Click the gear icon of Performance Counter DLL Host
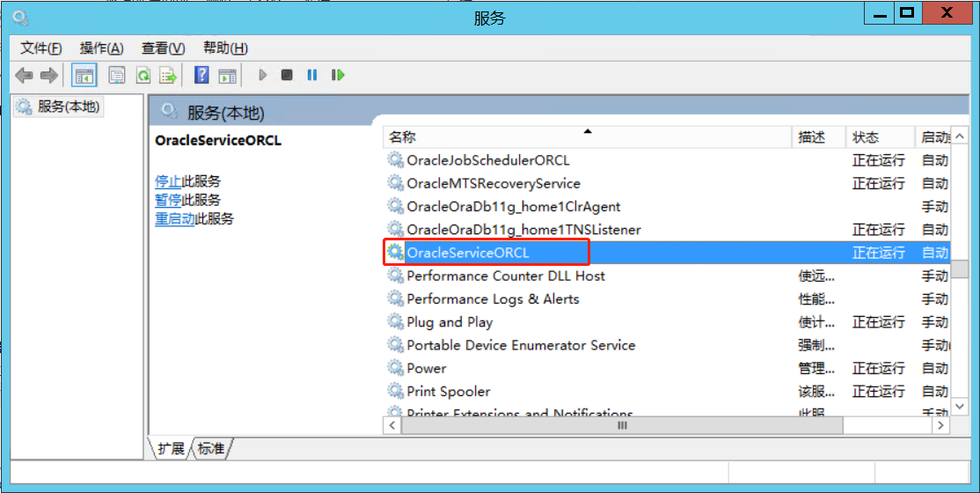 [x=396, y=276]
